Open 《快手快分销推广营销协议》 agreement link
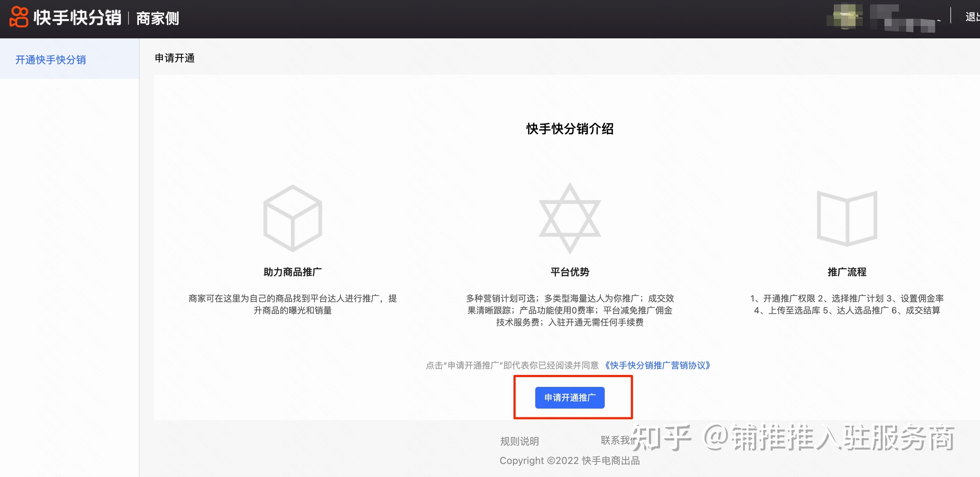This screenshot has width=980, height=477. click(x=658, y=365)
